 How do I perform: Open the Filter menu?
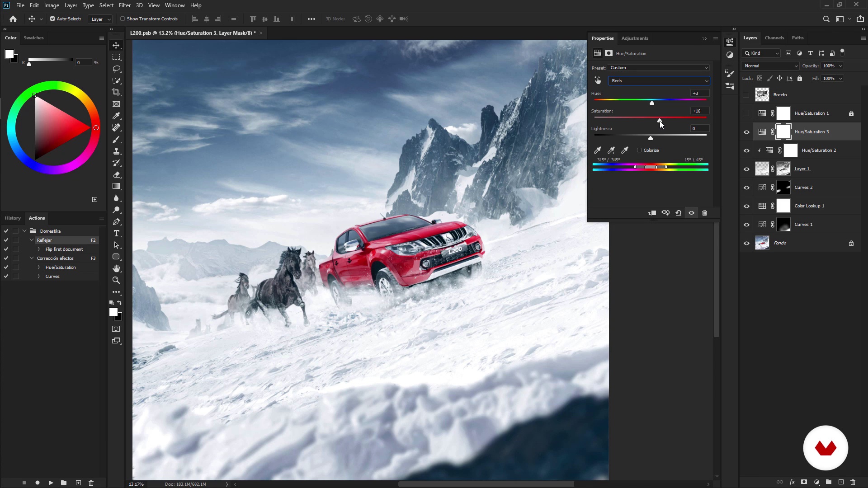[124, 5]
